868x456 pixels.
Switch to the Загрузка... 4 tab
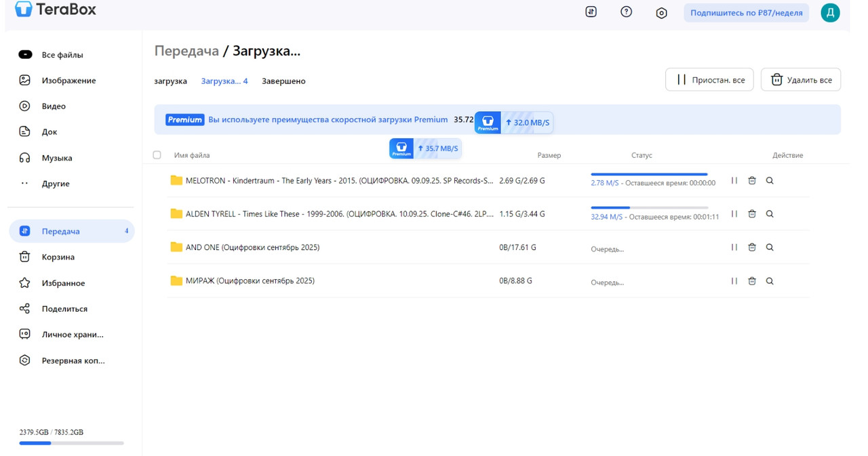click(224, 81)
